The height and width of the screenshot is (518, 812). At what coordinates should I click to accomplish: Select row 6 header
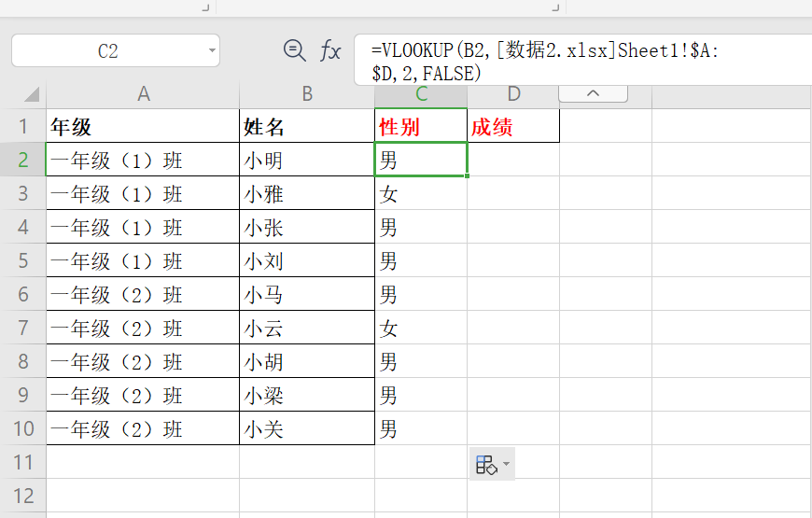22,294
